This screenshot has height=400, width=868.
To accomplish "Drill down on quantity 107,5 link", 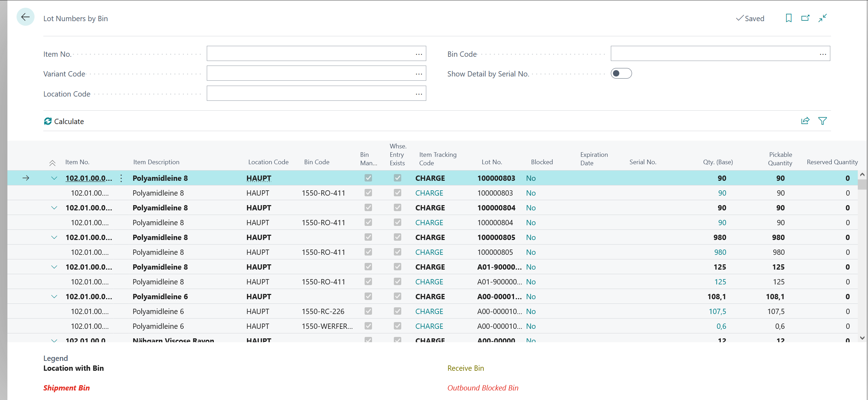I will tap(717, 312).
